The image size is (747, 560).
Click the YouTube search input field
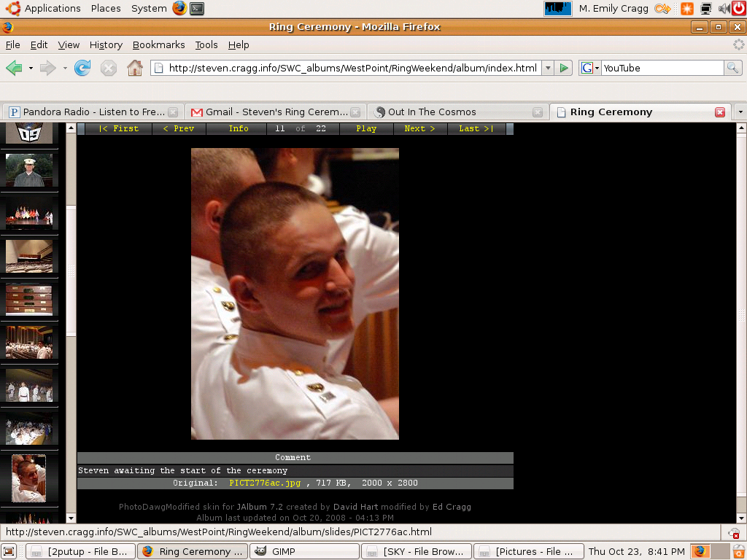[x=662, y=68]
